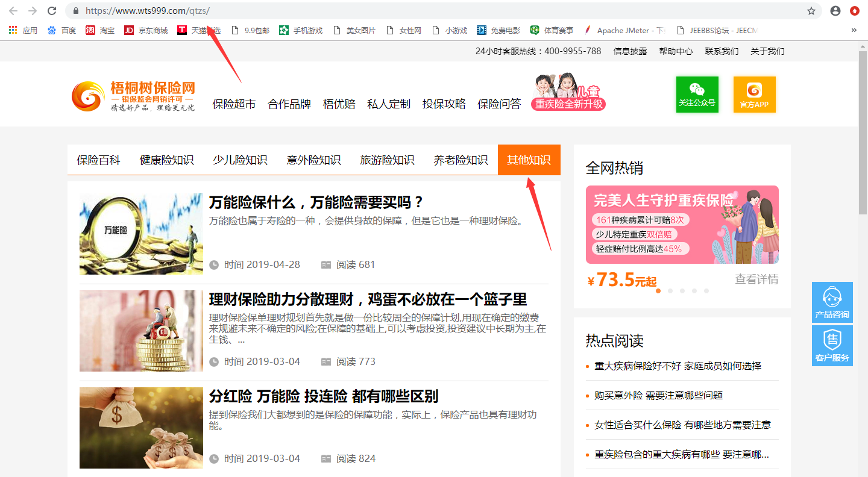Click the 帮助中心 top link
This screenshot has height=477, width=868.
[x=676, y=51]
